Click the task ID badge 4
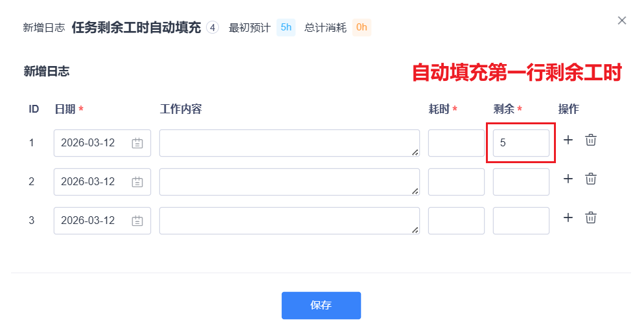This screenshot has height=336, width=644. 213,27
